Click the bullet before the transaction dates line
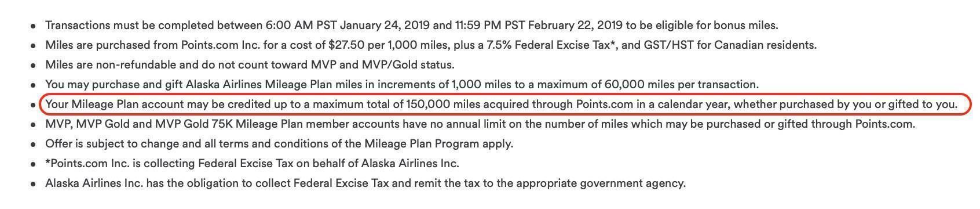The image size is (980, 209). click(x=34, y=26)
